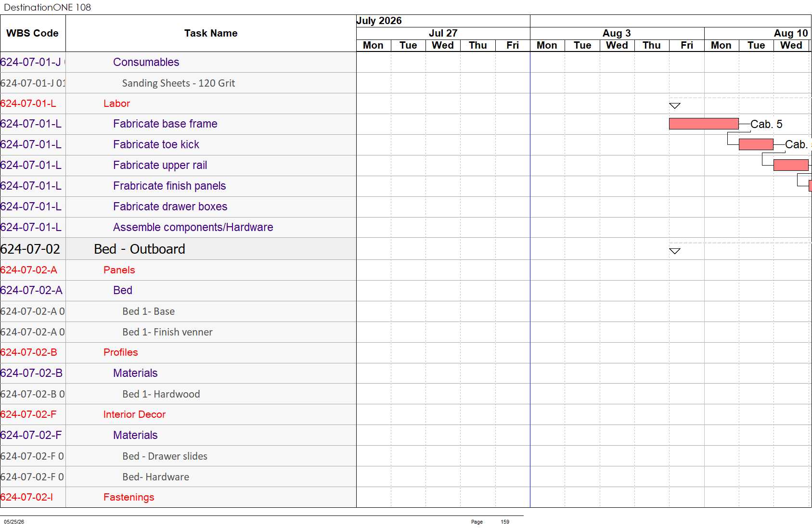This screenshot has height=528, width=812.
Task: Select Assemble components/Hardware task
Action: pos(193,227)
